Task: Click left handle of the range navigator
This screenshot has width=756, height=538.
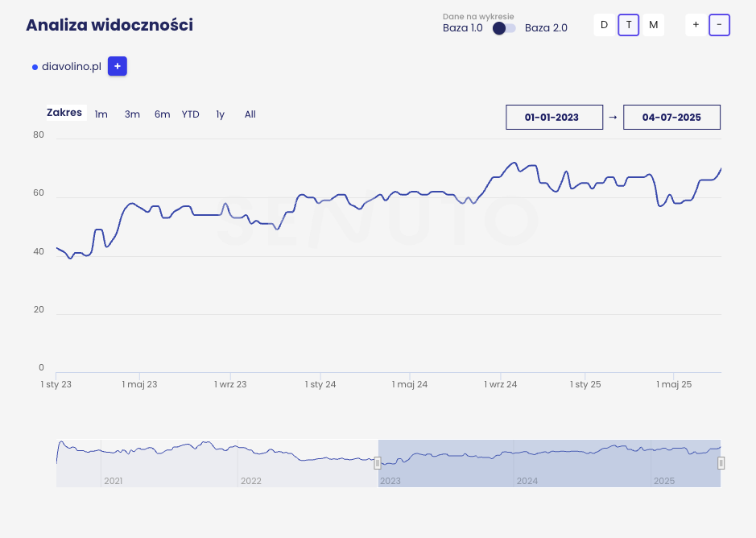Action: tap(378, 463)
